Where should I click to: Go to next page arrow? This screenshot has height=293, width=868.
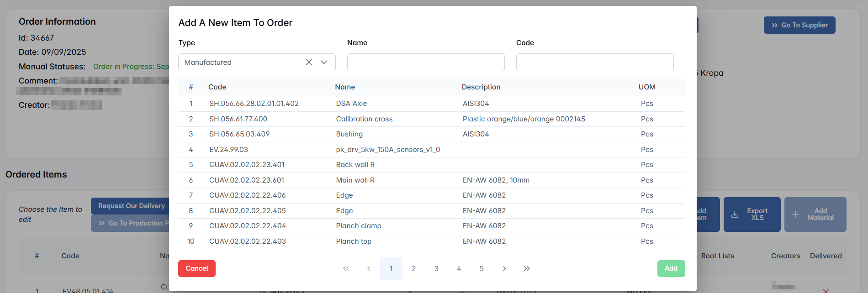[504, 268]
